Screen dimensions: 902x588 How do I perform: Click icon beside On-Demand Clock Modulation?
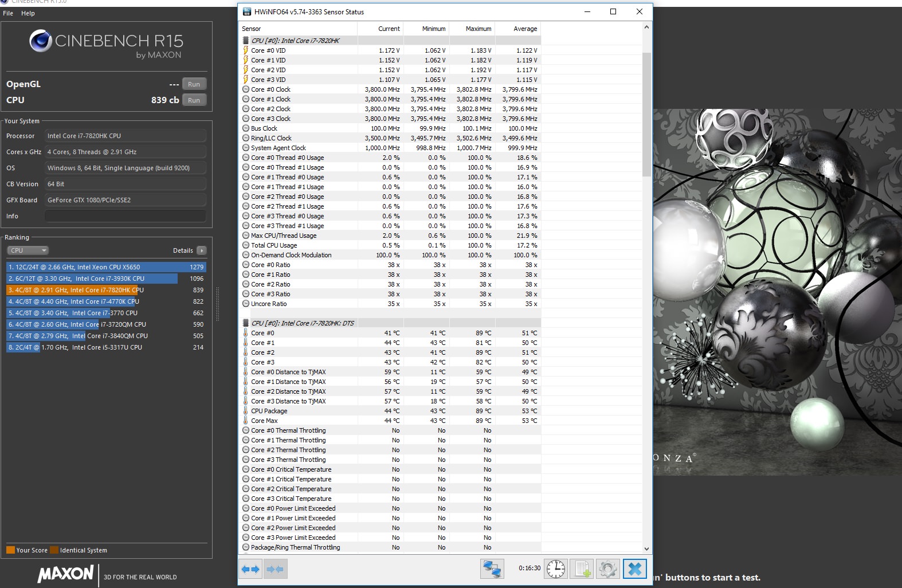246,255
